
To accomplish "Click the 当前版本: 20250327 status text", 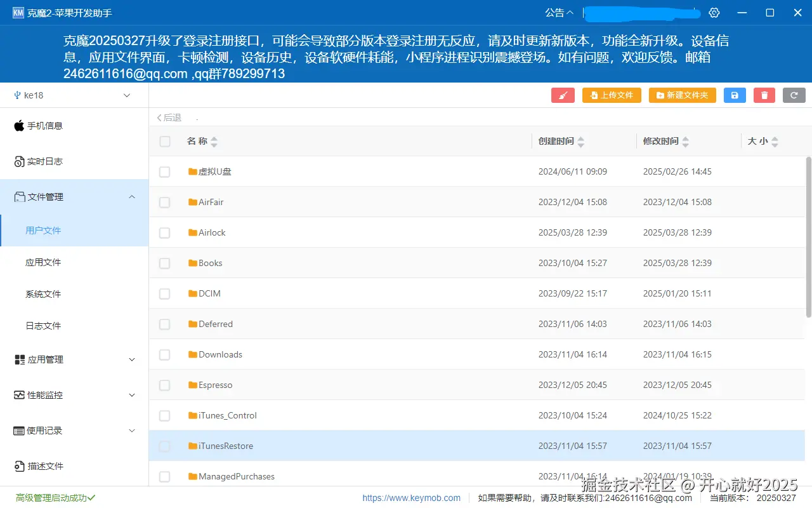I will click(753, 498).
